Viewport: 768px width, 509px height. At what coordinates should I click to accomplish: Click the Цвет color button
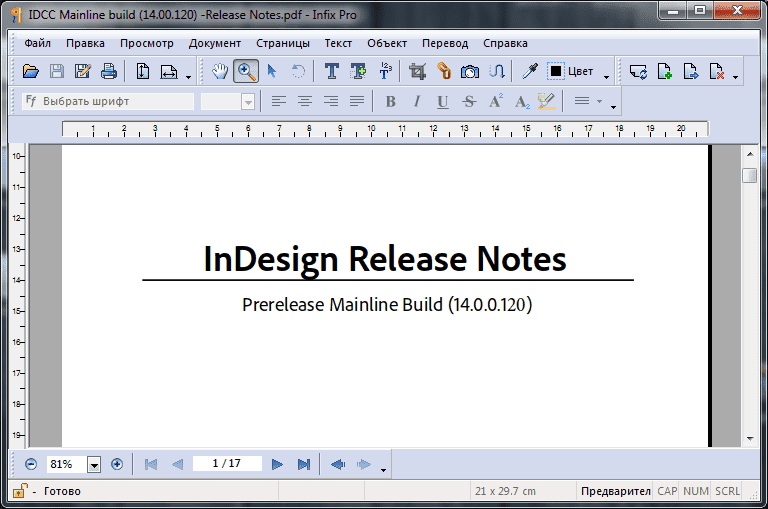[x=580, y=72]
